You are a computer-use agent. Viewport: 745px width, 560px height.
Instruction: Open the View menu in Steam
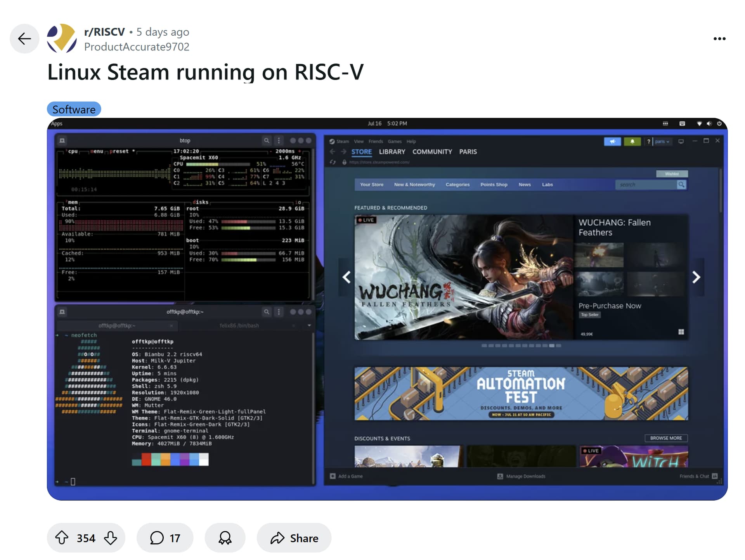(x=359, y=142)
